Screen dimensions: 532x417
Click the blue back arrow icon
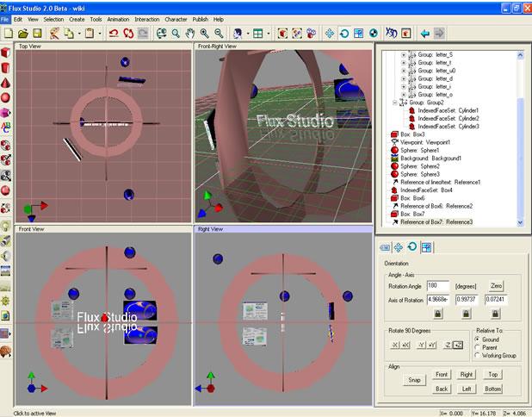click(424, 34)
